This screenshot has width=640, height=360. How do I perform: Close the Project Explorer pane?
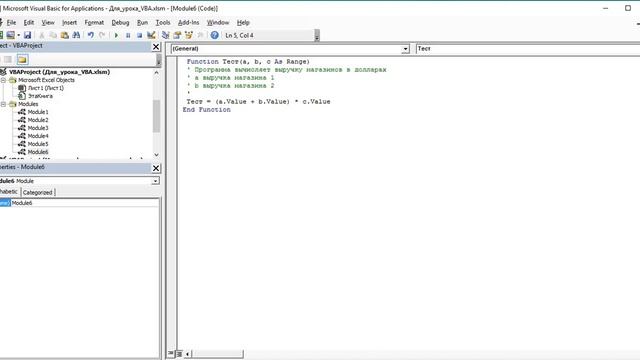tap(156, 47)
